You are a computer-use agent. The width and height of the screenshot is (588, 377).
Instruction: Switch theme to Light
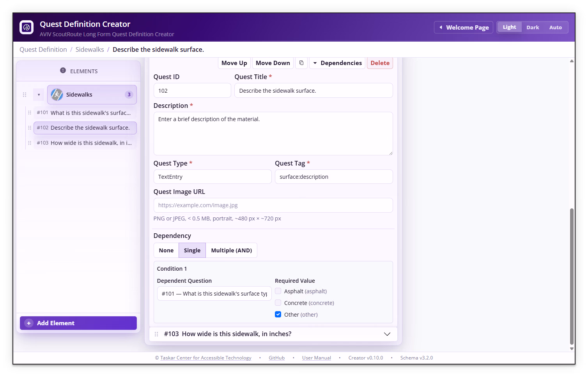point(509,27)
